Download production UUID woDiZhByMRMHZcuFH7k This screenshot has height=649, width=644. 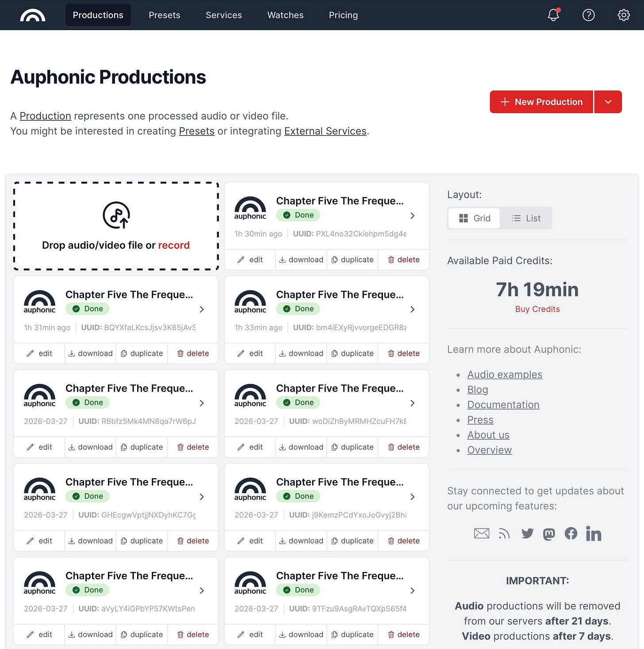[301, 447]
